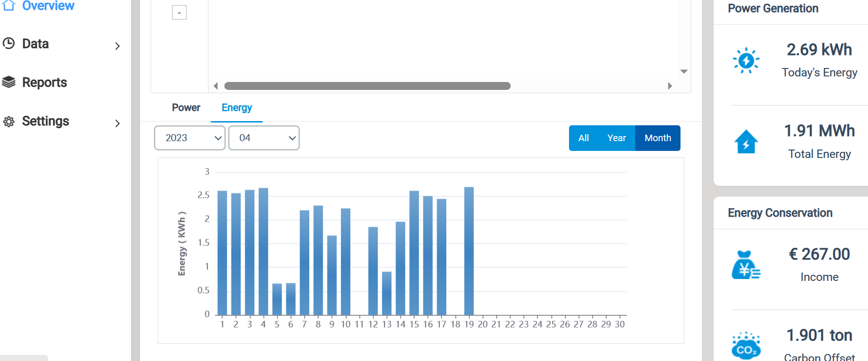Select the Month range toggle

658,138
